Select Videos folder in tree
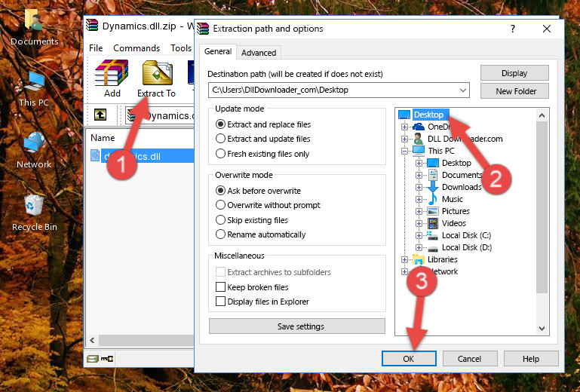Image resolution: width=580 pixels, height=392 pixels. click(x=453, y=223)
